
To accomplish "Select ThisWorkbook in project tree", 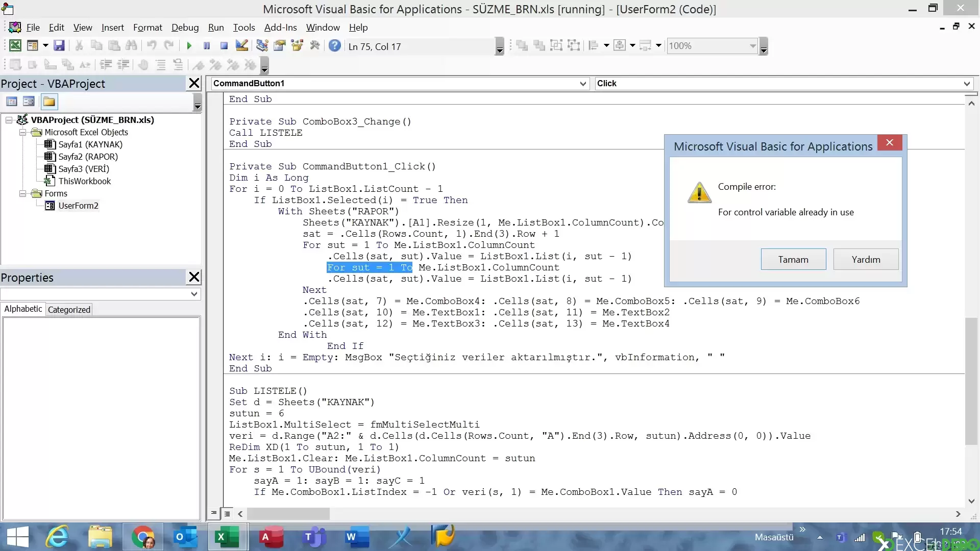I will tap(84, 181).
